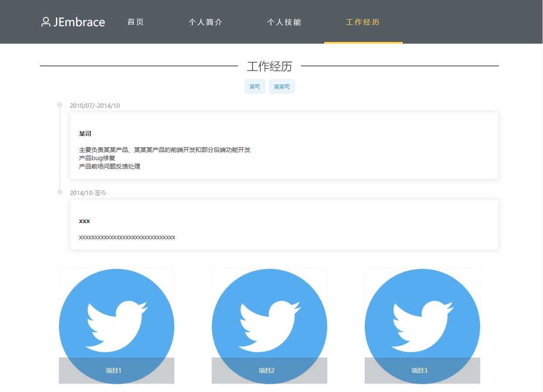Click the JEmbrace user profile icon
The height and width of the screenshot is (392, 543).
tap(46, 22)
